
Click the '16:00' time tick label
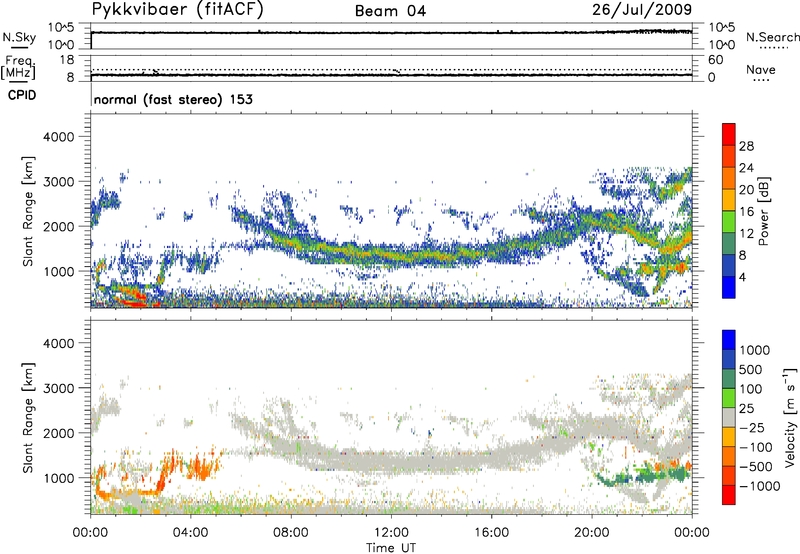pos(491,533)
